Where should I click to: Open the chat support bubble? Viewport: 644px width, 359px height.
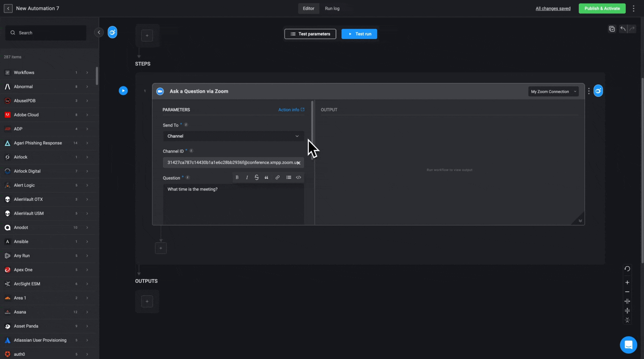(x=628, y=345)
